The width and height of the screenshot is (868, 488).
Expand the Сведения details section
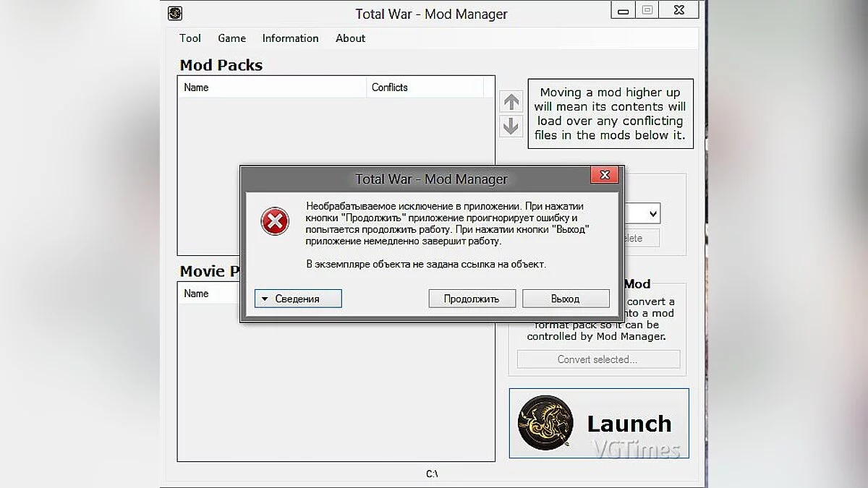298,299
